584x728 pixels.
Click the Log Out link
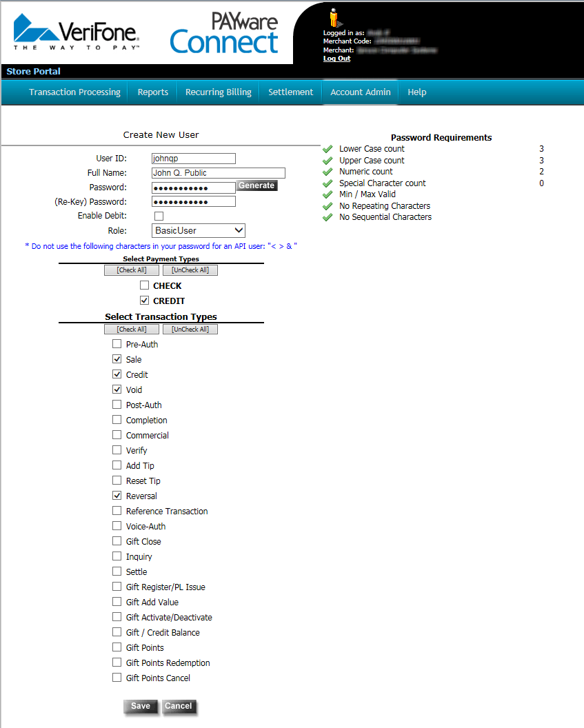(x=336, y=59)
